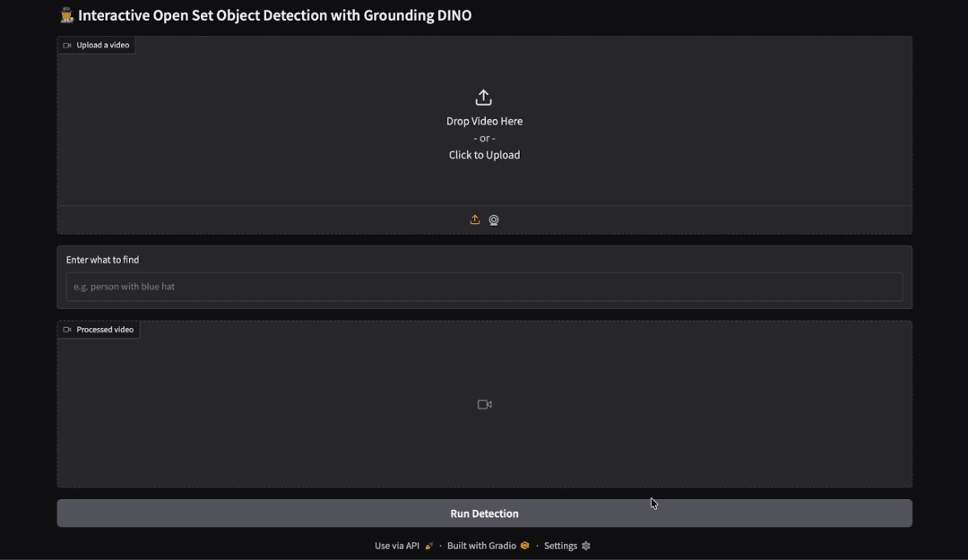Focus the Enter what to find textbox

point(484,287)
